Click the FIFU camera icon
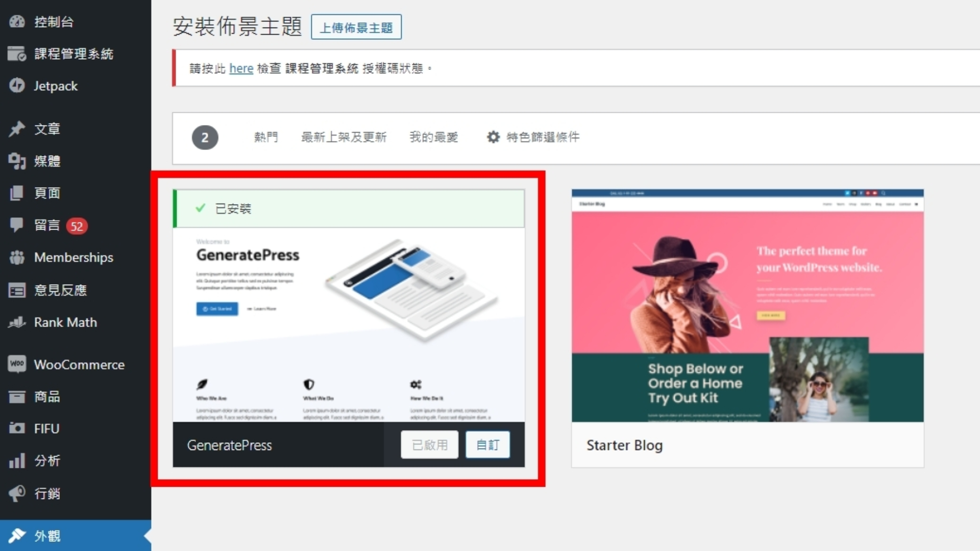 [17, 428]
